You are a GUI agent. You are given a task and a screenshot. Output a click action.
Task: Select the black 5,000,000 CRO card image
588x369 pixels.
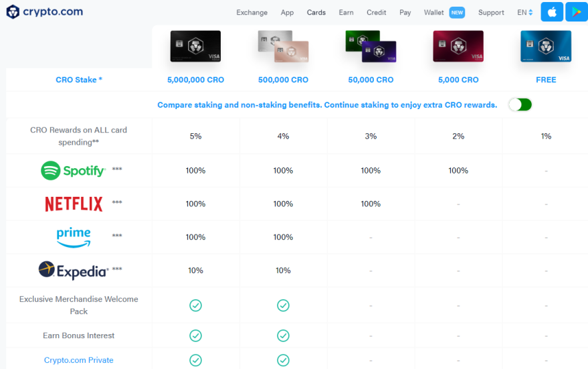[195, 46]
